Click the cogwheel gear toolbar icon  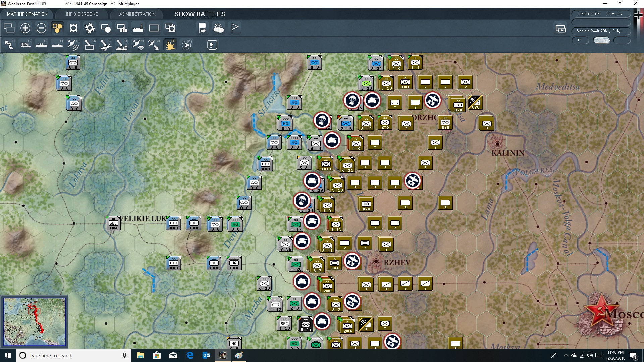[90, 28]
